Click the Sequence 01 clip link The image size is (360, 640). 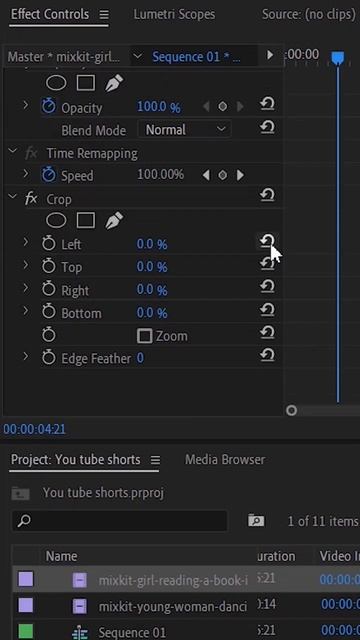(x=196, y=57)
